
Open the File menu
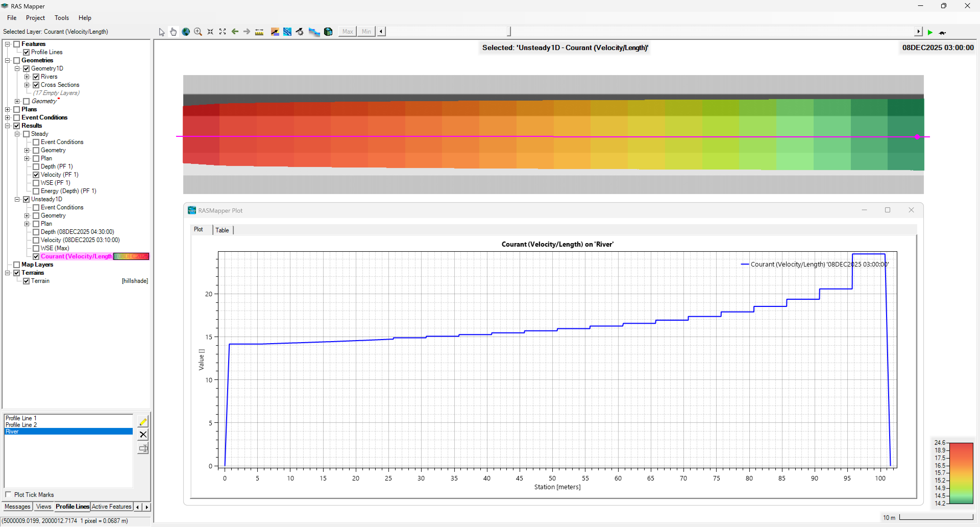[x=12, y=18]
